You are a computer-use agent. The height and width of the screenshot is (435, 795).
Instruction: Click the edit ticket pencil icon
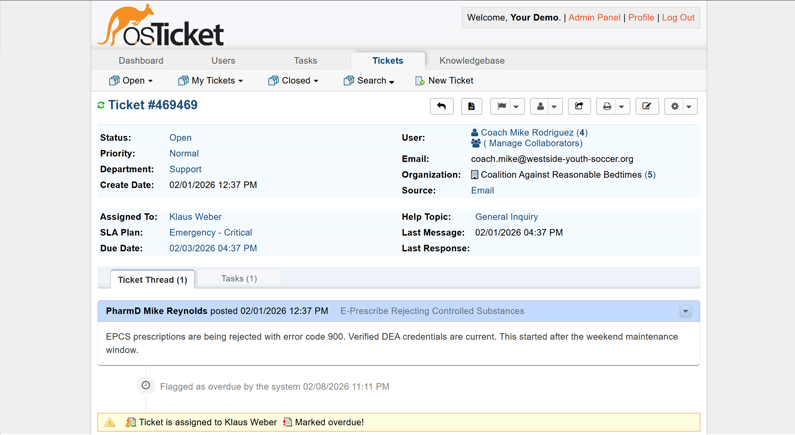tap(647, 106)
